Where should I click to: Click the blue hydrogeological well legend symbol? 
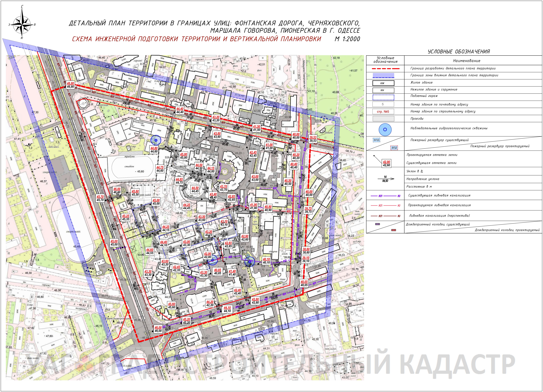[385, 130]
